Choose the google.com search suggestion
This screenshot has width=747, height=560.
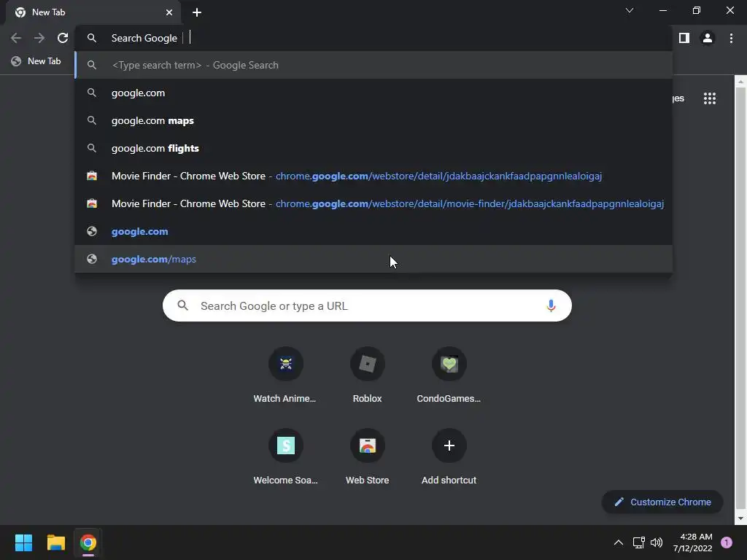373,93
